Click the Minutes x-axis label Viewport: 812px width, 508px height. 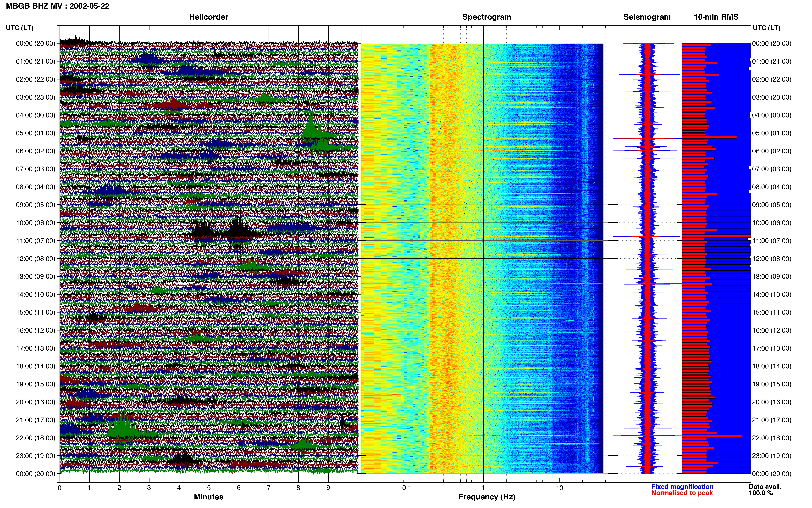(208, 497)
